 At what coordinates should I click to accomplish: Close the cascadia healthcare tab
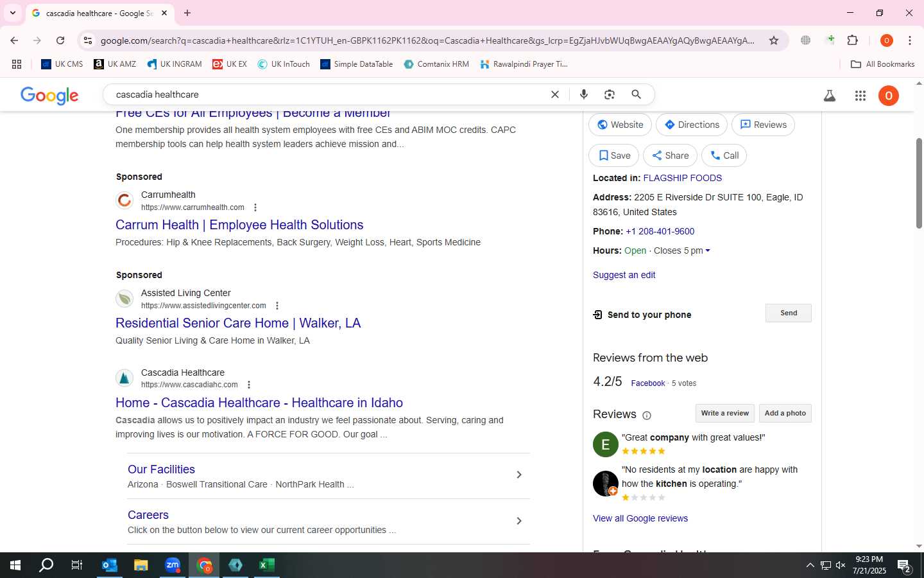point(164,13)
